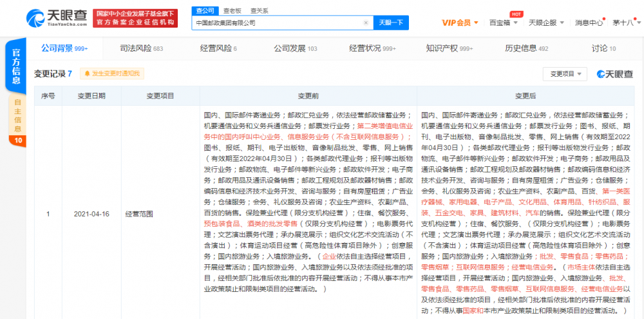
Task: Select the 查老板 search tab
Action: pyautogui.click(x=232, y=11)
